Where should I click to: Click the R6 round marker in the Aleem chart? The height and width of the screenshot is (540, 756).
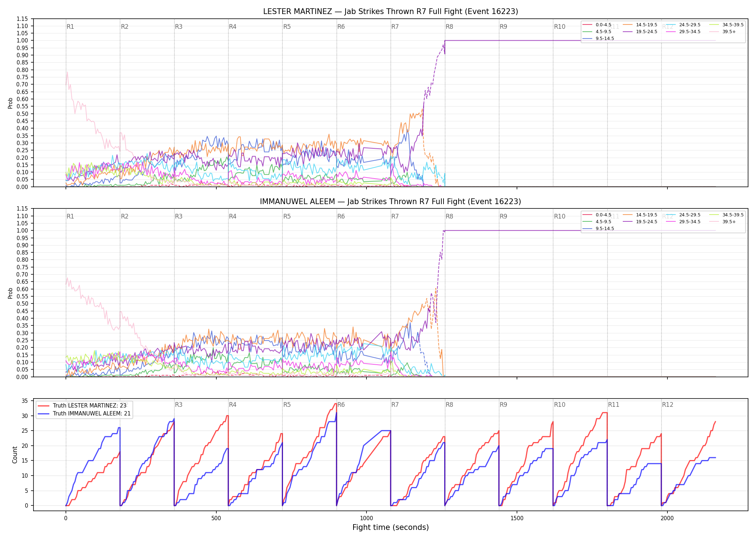coord(341,216)
